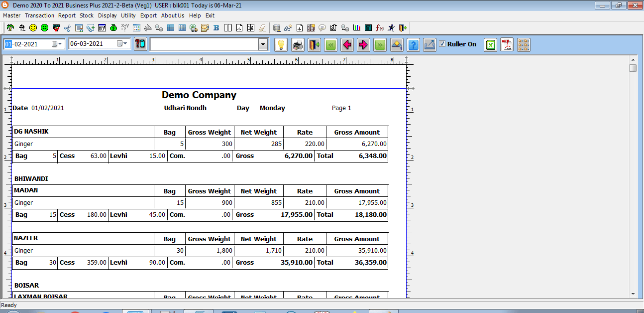The image size is (644, 313).
Task: Uncheck the Ruller On checkbox
Action: click(x=442, y=44)
